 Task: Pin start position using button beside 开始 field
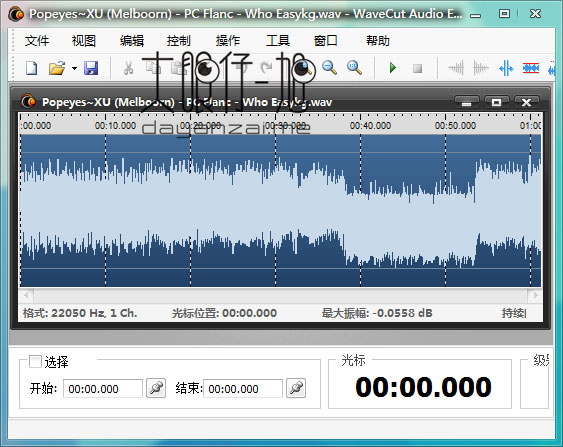click(156, 388)
